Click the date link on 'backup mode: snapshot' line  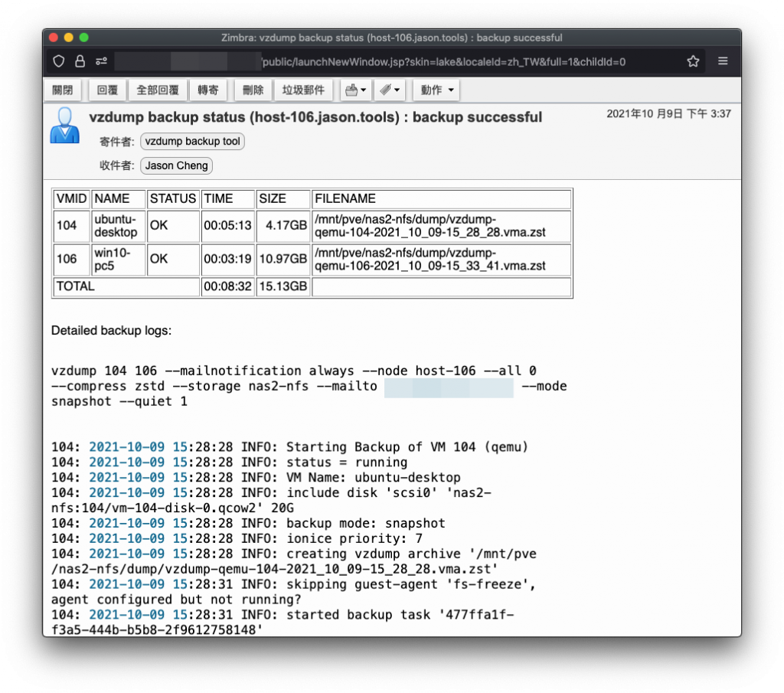[138, 524]
